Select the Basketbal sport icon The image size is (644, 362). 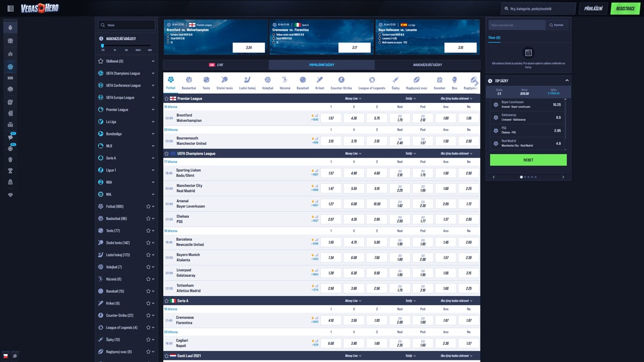pyautogui.click(x=188, y=82)
